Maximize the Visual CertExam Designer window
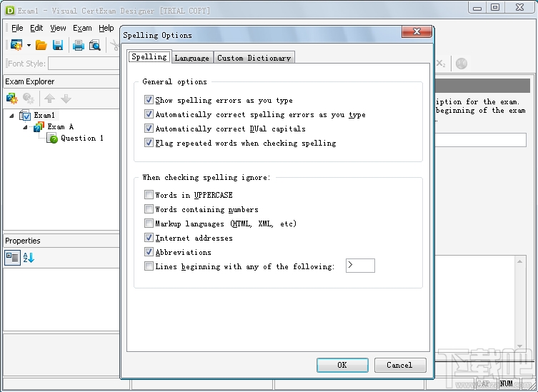Viewport: 538px width, 392px height. pyautogui.click(x=494, y=7)
